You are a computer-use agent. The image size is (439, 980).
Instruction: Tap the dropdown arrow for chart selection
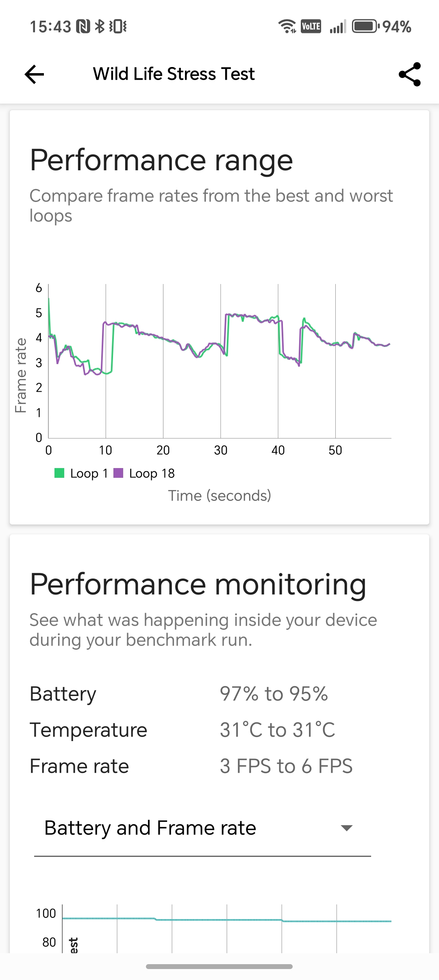point(346,828)
